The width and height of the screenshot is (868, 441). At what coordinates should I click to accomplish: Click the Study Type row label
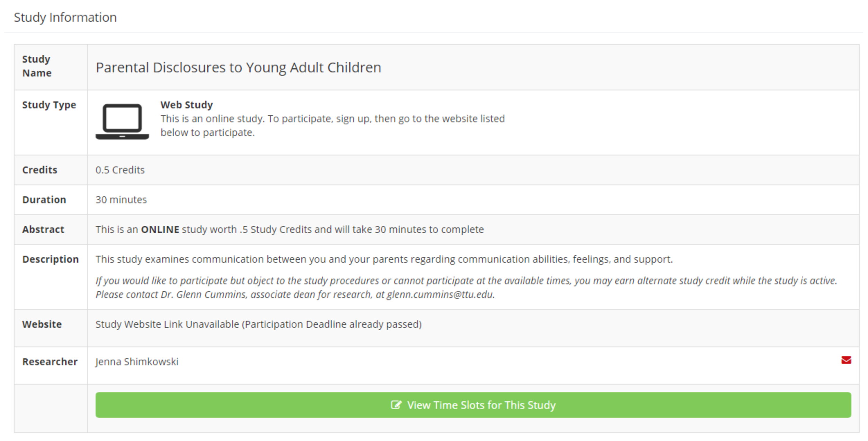click(x=49, y=105)
